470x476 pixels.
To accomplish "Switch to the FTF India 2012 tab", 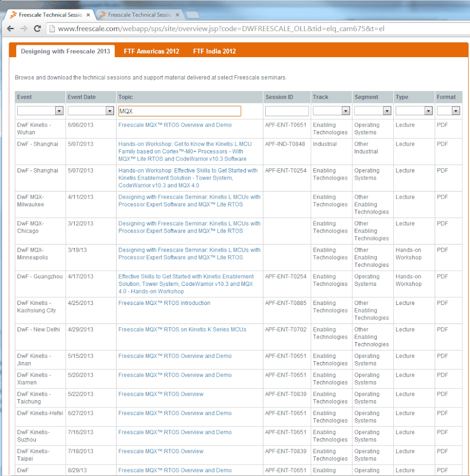I will (214, 51).
